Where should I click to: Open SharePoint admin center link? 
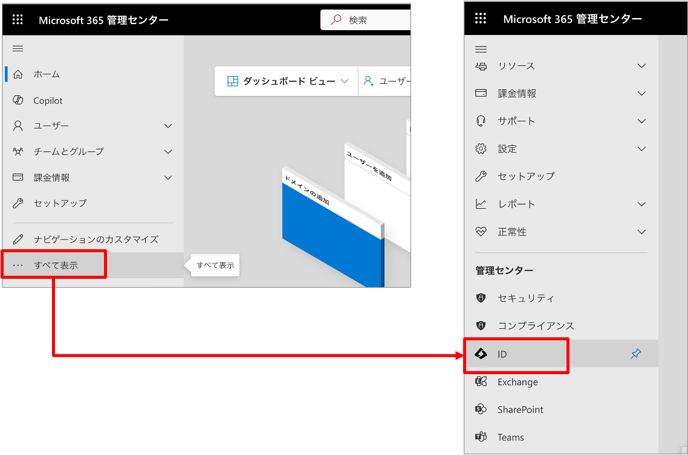click(561, 409)
